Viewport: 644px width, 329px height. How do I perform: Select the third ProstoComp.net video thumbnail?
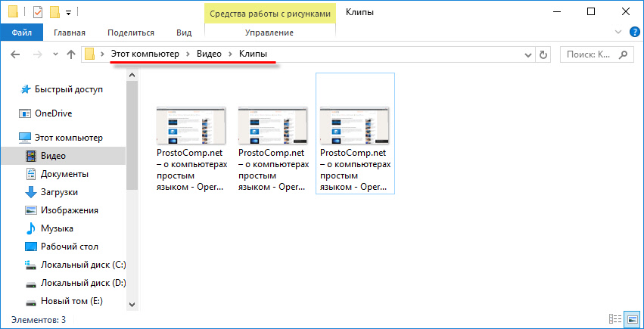pyautogui.click(x=355, y=133)
